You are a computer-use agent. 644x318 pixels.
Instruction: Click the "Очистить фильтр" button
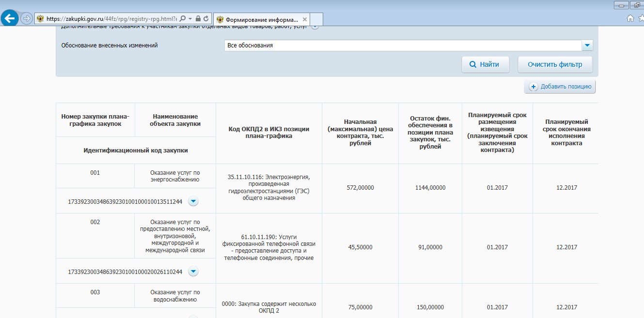555,64
